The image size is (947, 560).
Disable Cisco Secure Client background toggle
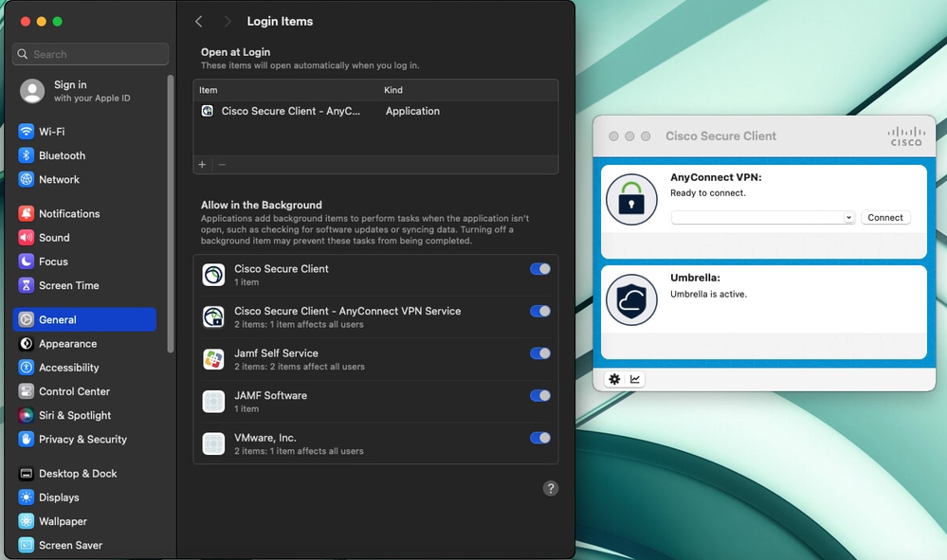tap(539, 269)
